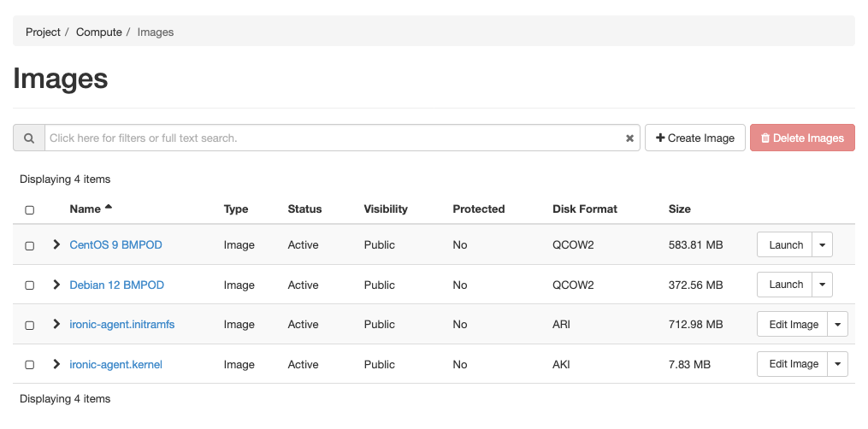Viewport: 868px width, 429px height.
Task: Open the ironic-agent.kernel image link
Action: point(115,365)
